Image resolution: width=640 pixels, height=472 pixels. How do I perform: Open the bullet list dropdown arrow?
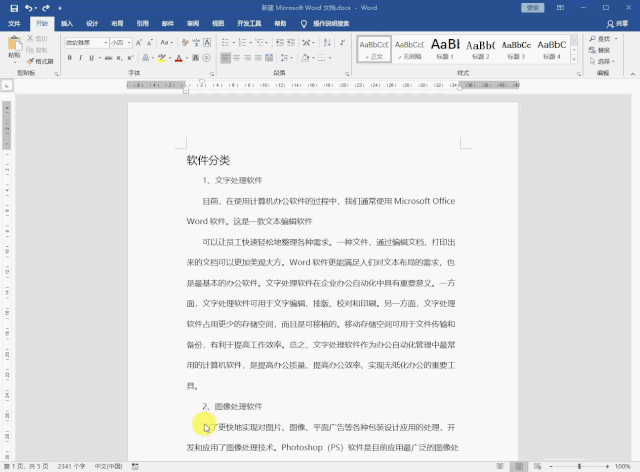[x=233, y=42]
